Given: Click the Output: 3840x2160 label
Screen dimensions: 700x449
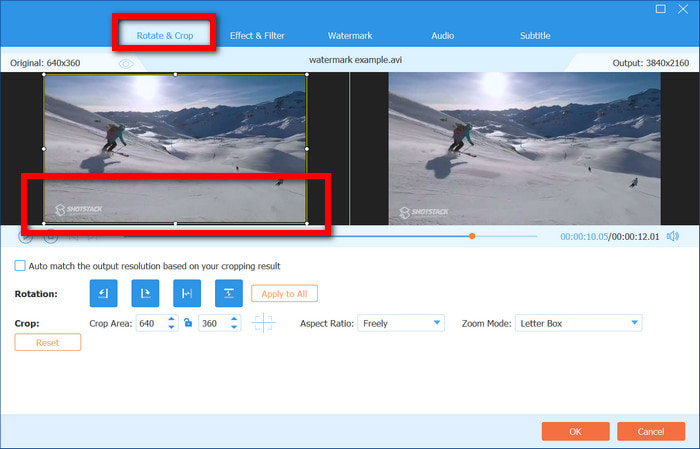Looking at the screenshot, I should [650, 63].
